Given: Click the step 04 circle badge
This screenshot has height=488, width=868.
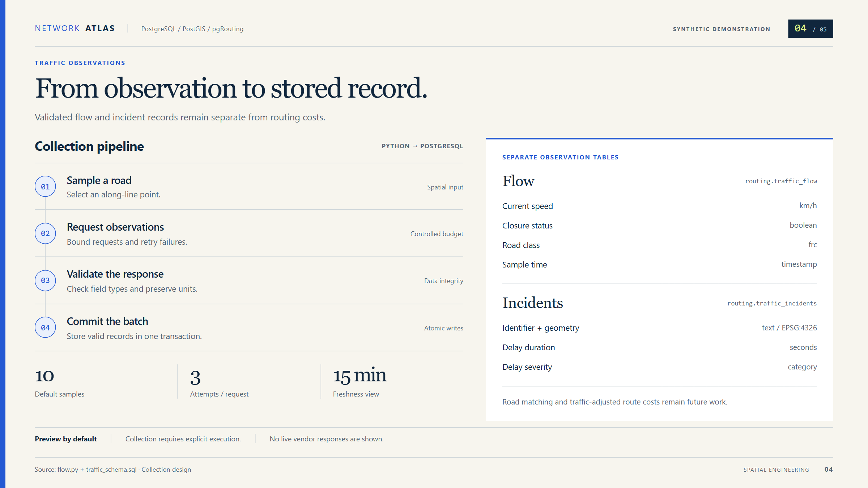Looking at the screenshot, I should tap(45, 328).
